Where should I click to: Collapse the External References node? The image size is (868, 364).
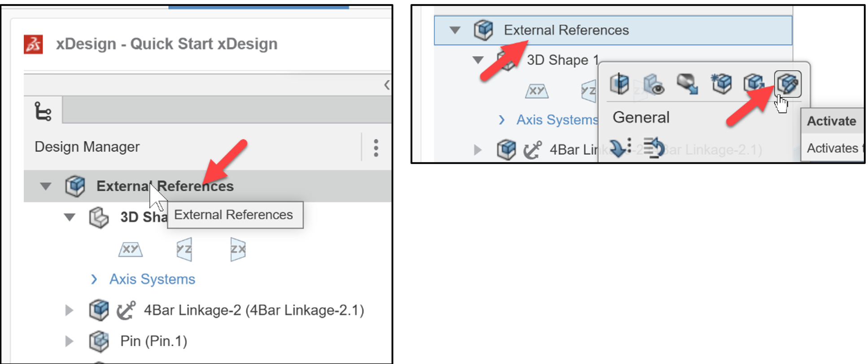click(x=45, y=186)
